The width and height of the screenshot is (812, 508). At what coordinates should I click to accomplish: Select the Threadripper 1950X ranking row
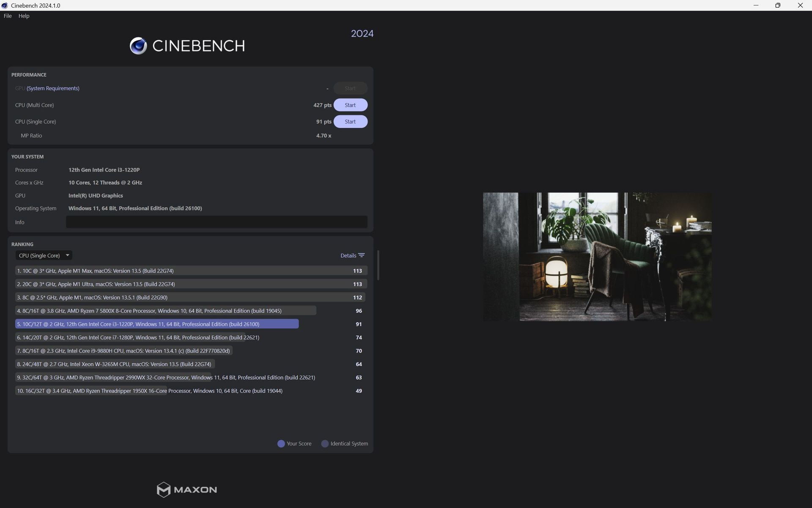[191, 391]
